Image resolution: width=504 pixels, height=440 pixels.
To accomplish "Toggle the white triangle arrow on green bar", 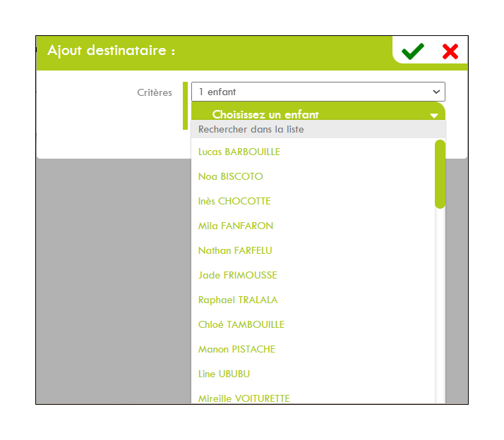I will (x=434, y=116).
